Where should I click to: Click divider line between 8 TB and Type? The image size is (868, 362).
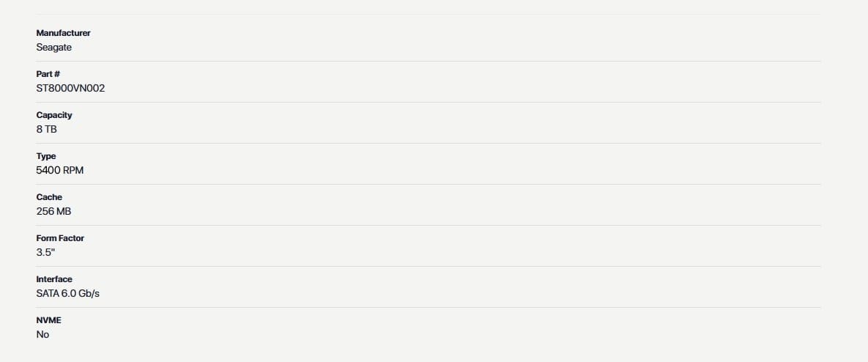pos(429,143)
